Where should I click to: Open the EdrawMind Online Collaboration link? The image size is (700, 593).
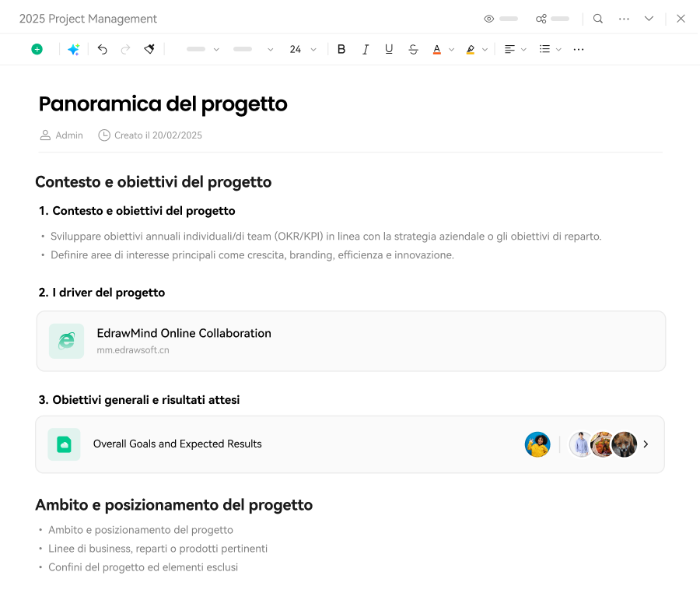(x=184, y=333)
